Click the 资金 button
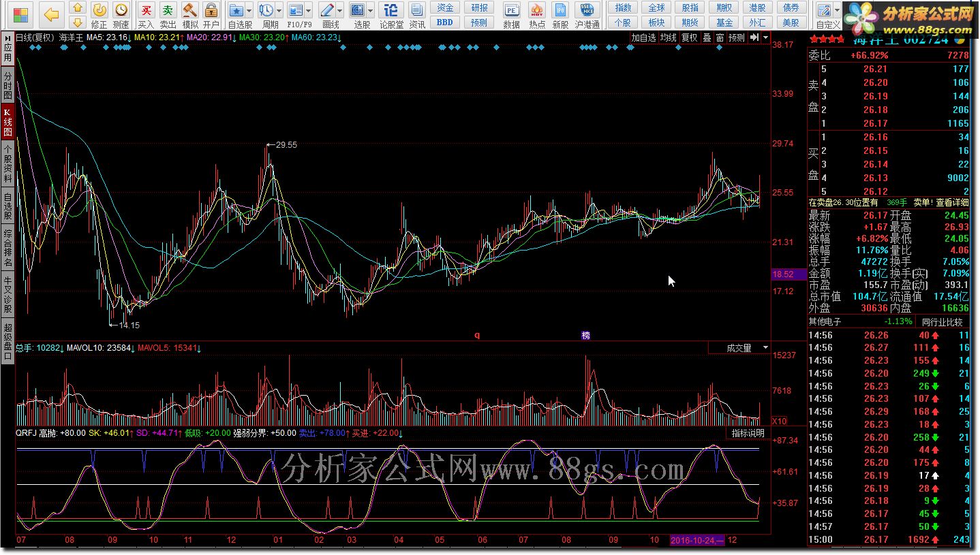 click(445, 7)
